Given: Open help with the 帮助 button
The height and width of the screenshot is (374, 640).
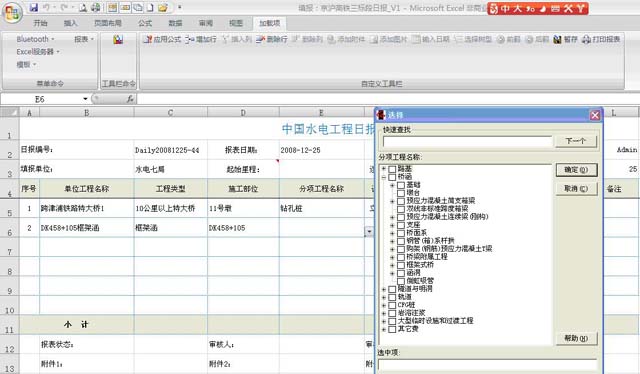Looking at the screenshot, I should point(576,338).
